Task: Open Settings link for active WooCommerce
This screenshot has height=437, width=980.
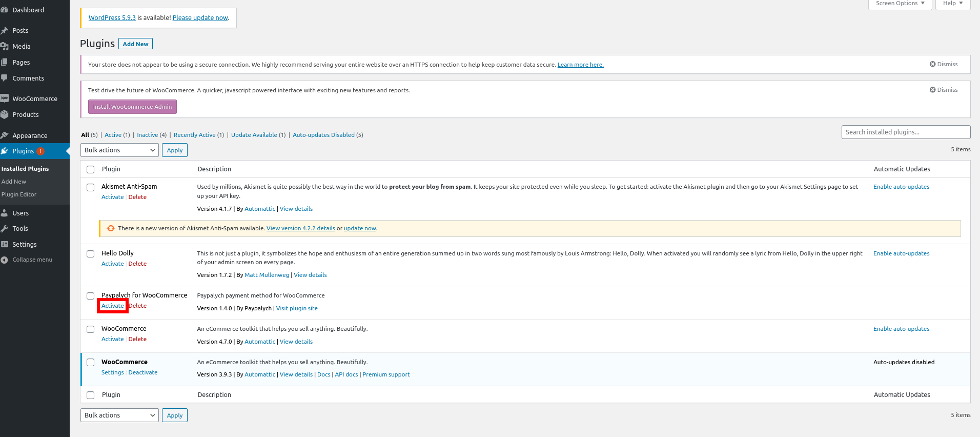Action: click(113, 372)
